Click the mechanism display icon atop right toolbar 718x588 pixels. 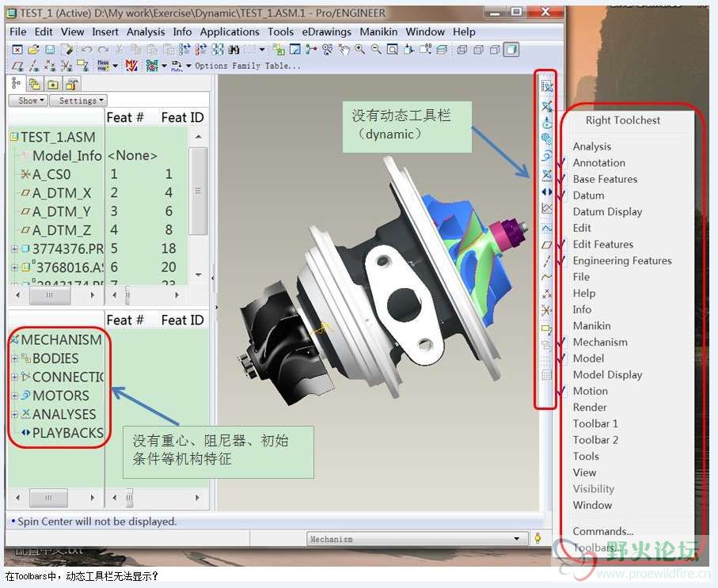click(x=546, y=86)
